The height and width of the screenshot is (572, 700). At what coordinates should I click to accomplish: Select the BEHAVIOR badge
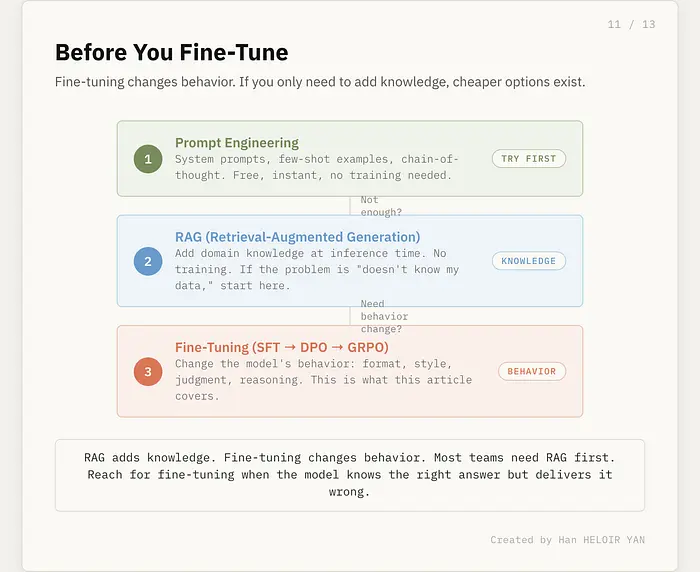click(532, 372)
